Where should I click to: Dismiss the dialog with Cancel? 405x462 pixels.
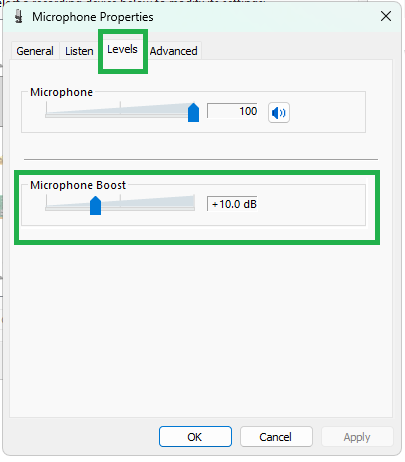pos(276,437)
